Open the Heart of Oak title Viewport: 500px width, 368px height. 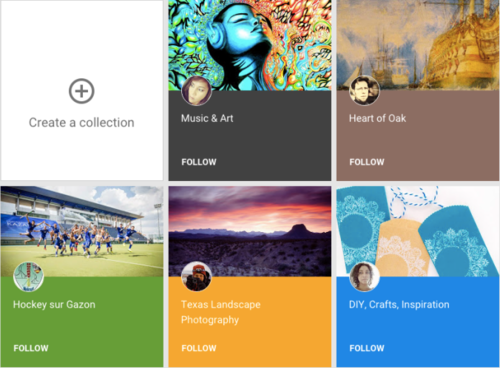coord(377,118)
